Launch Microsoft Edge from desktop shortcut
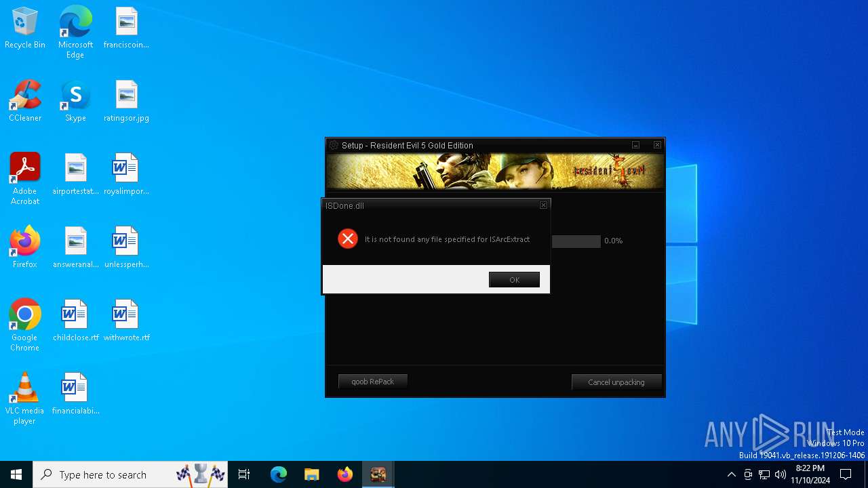This screenshot has height=488, width=868. 75,32
